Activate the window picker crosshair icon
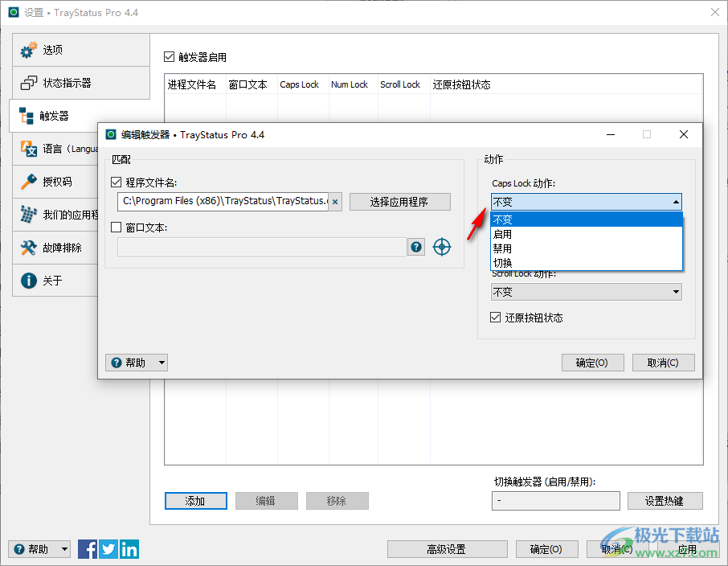 [x=442, y=247]
